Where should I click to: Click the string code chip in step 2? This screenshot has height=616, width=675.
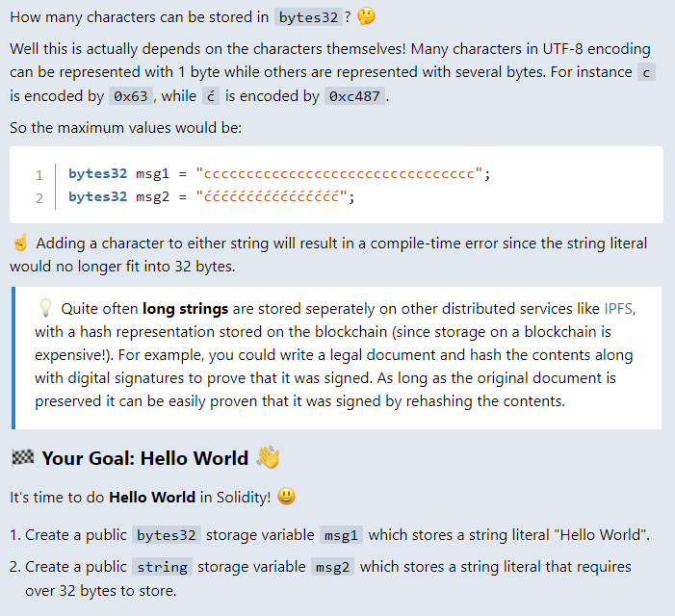162,567
